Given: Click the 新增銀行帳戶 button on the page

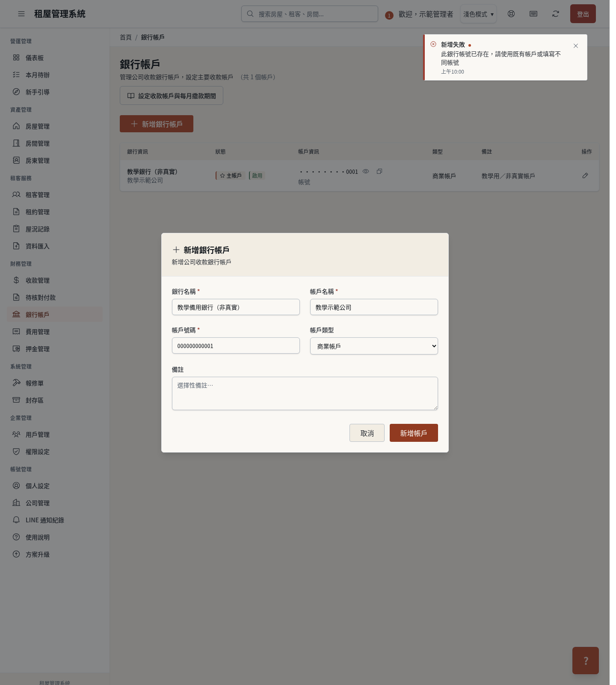Looking at the screenshot, I should click(x=157, y=124).
